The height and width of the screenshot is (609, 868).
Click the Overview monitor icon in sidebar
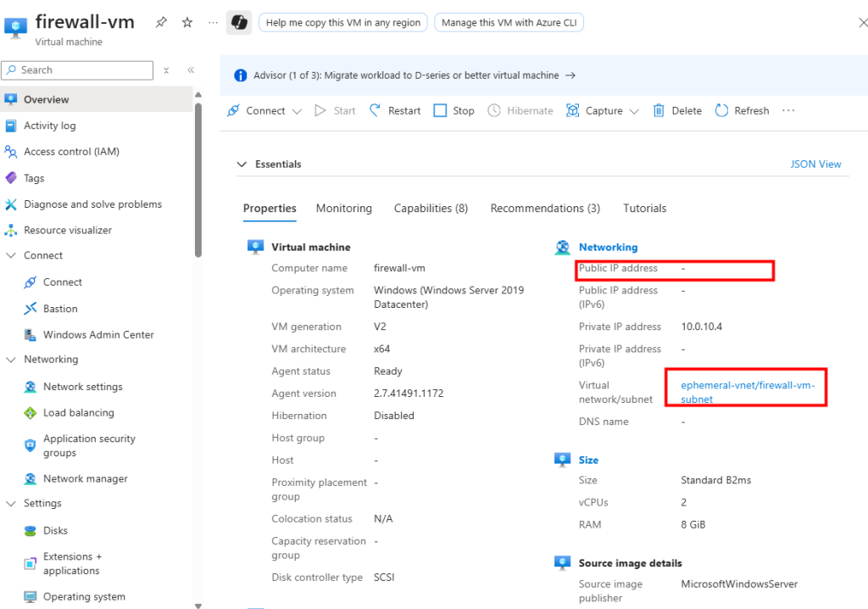point(10,99)
